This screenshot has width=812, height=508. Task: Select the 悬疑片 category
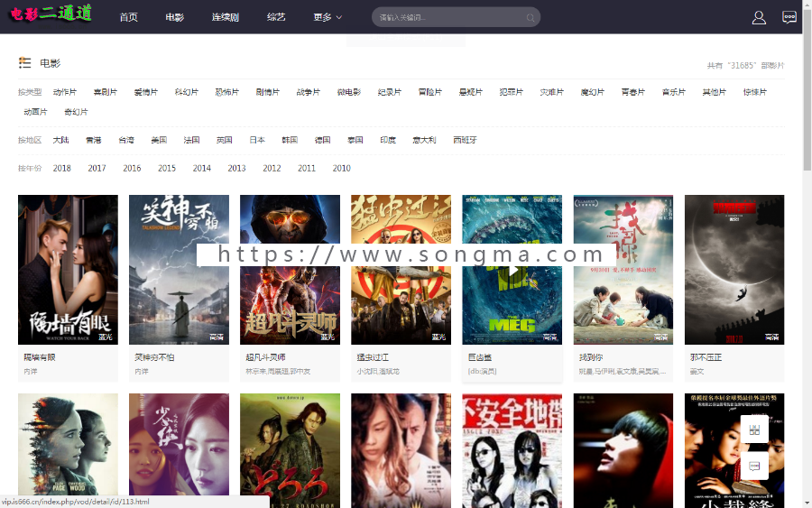pyautogui.click(x=470, y=92)
